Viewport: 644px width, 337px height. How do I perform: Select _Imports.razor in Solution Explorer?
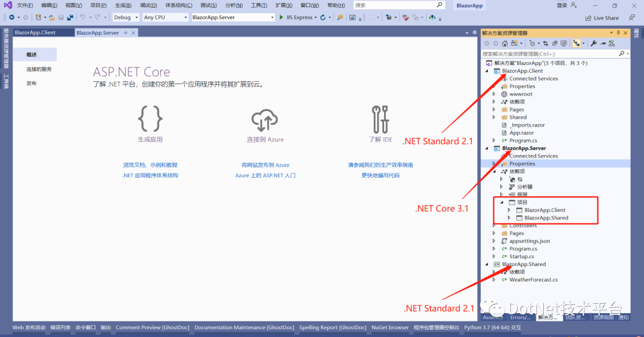tap(527, 125)
